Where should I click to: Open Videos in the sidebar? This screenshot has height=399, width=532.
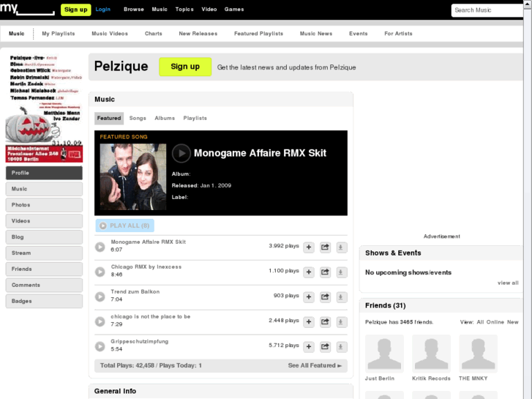point(44,220)
